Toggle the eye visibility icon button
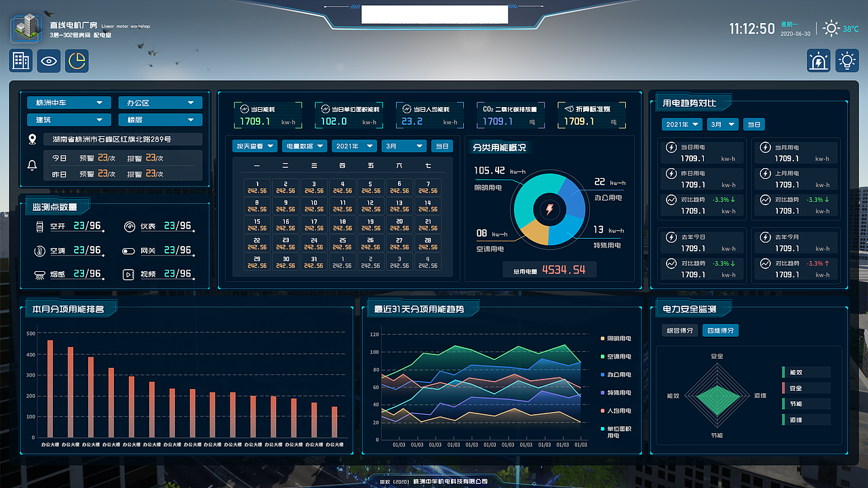Viewport: 868px width, 488px height. (x=49, y=61)
